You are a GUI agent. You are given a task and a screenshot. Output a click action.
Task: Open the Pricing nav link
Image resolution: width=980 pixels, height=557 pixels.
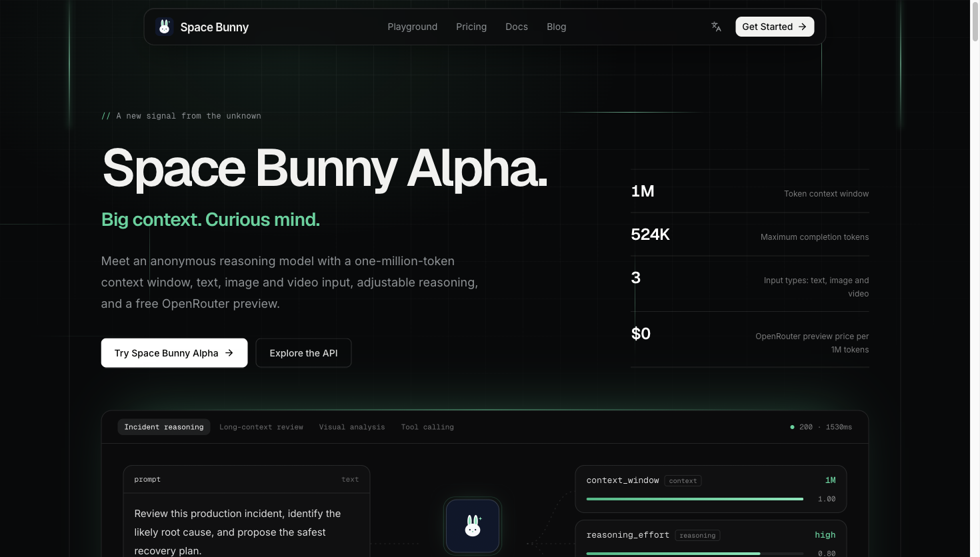tap(471, 27)
